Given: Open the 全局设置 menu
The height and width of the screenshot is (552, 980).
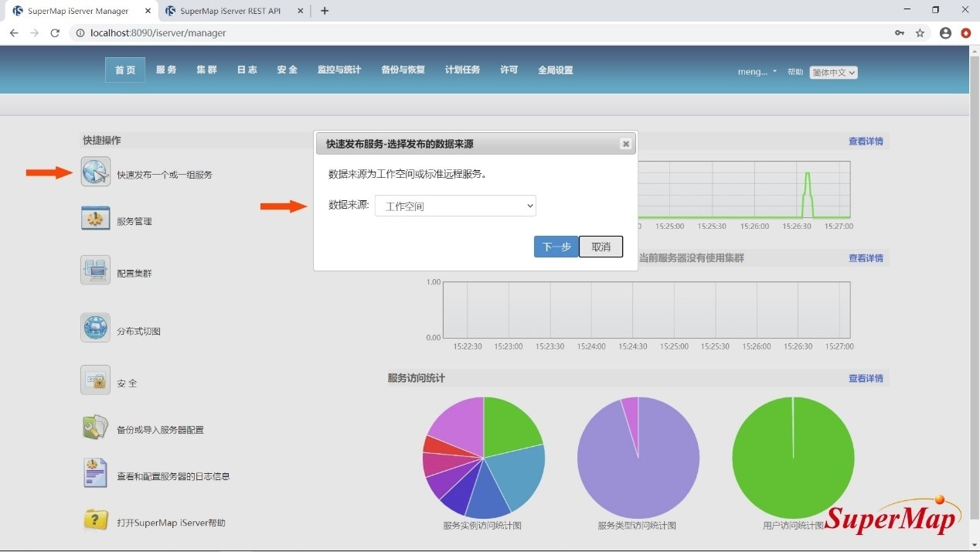Looking at the screenshot, I should (x=556, y=70).
